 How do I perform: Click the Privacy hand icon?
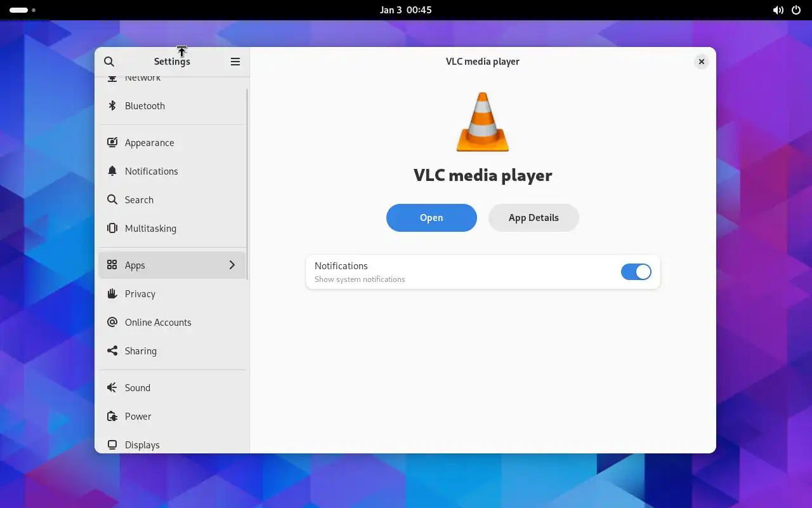tap(112, 293)
